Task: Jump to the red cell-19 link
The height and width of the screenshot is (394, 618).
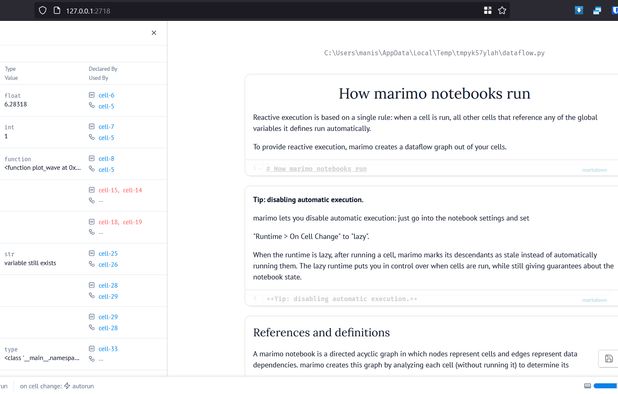Action: click(132, 222)
